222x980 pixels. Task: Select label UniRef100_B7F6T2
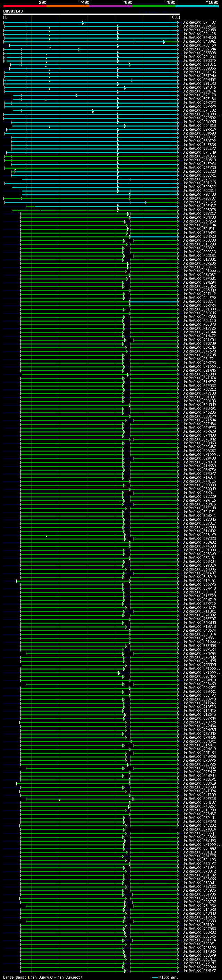[199, 202]
